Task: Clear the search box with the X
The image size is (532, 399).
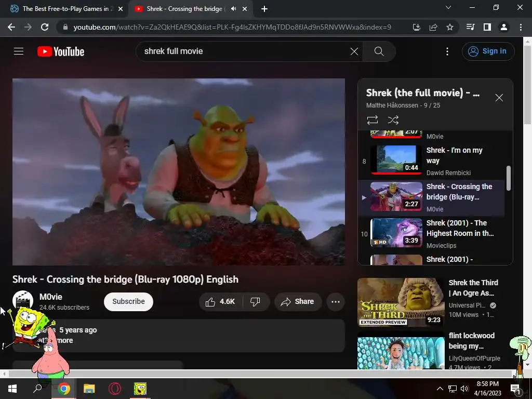Action: pyautogui.click(x=354, y=51)
